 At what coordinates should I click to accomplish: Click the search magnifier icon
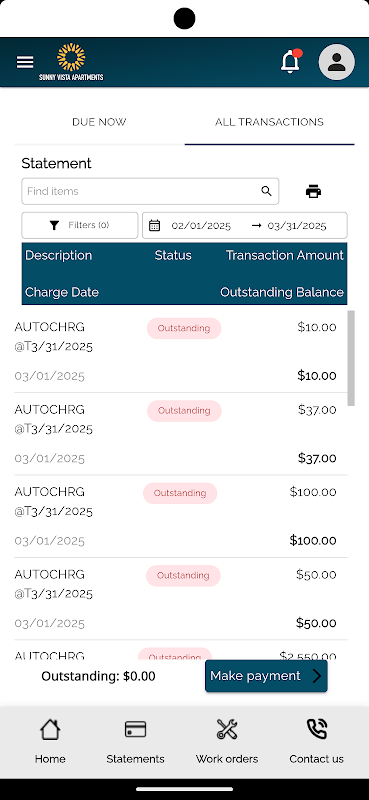pyautogui.click(x=266, y=191)
